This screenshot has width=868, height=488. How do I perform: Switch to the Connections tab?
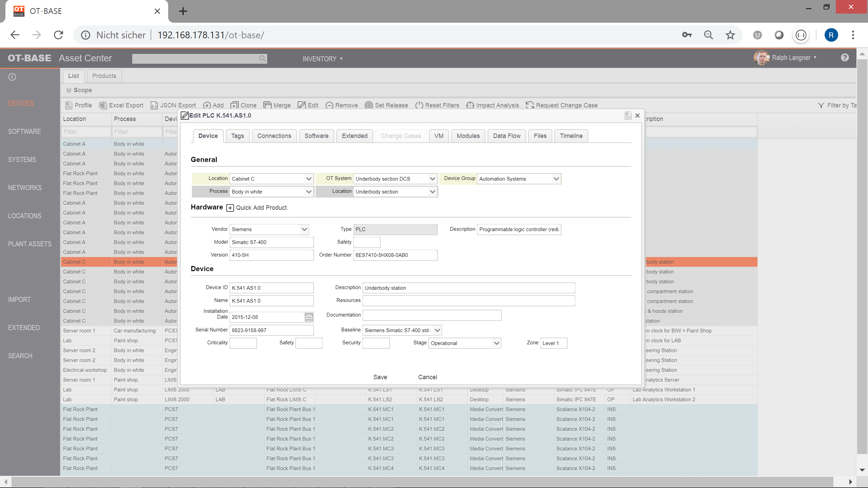click(x=274, y=136)
